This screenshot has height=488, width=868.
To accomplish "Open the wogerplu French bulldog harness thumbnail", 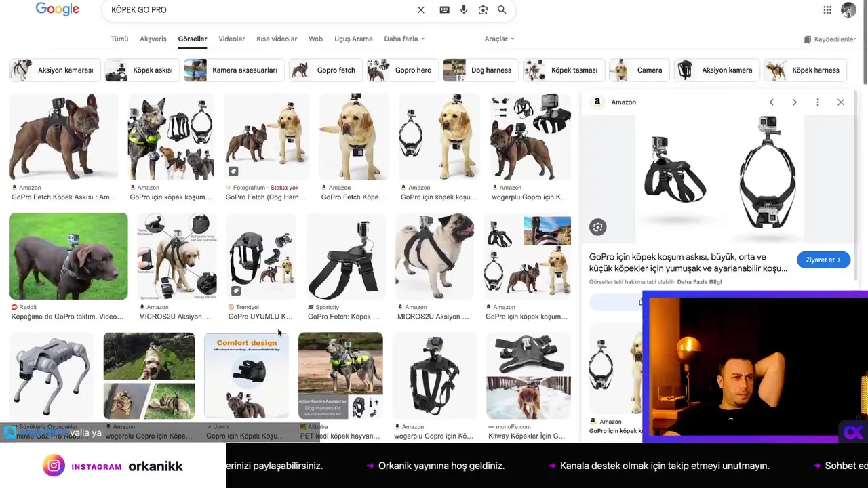I will pyautogui.click(x=530, y=137).
